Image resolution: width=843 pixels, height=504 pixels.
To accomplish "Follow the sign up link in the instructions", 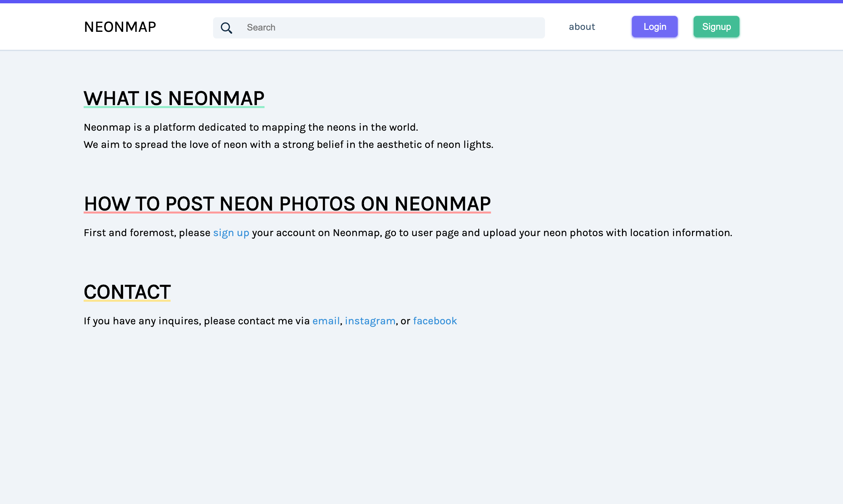I will (231, 233).
